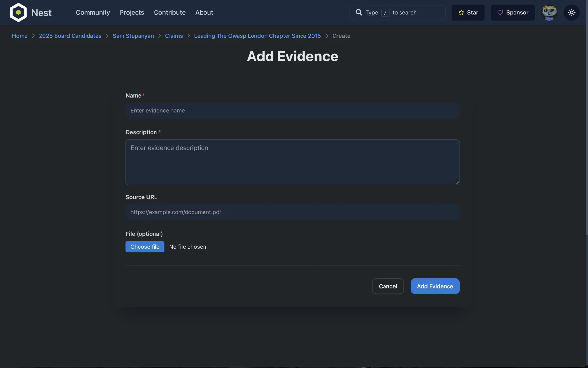588x368 pixels.
Task: Click the Sponsor heart button
Action: (x=513, y=12)
